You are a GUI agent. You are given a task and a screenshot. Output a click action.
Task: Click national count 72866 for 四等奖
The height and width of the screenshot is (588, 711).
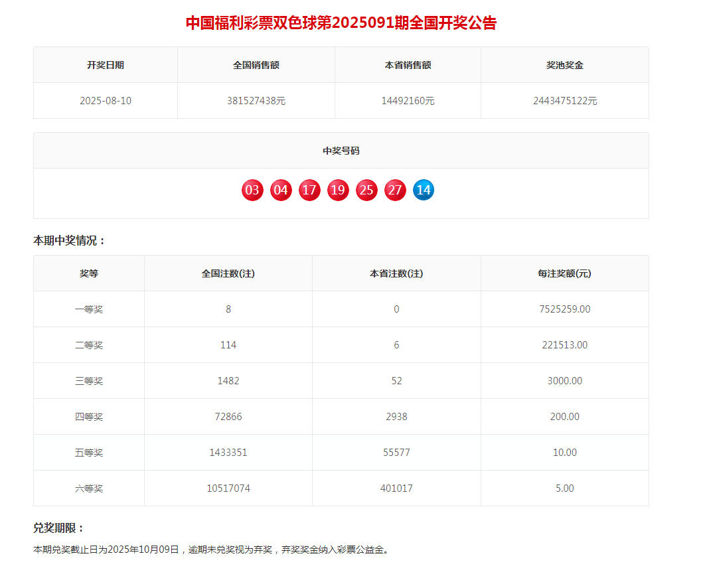228,417
